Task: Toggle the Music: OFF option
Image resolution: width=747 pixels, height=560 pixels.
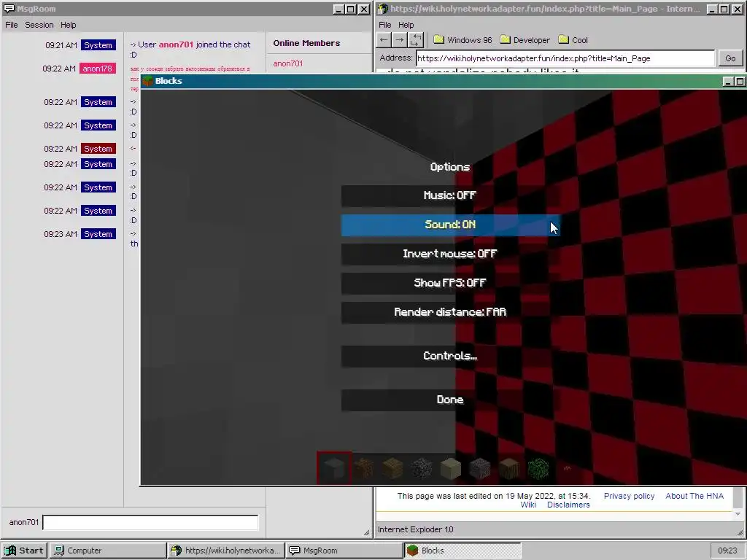Action: click(x=450, y=195)
